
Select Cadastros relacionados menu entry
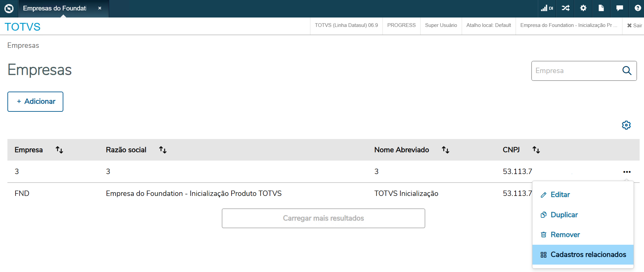pos(583,254)
